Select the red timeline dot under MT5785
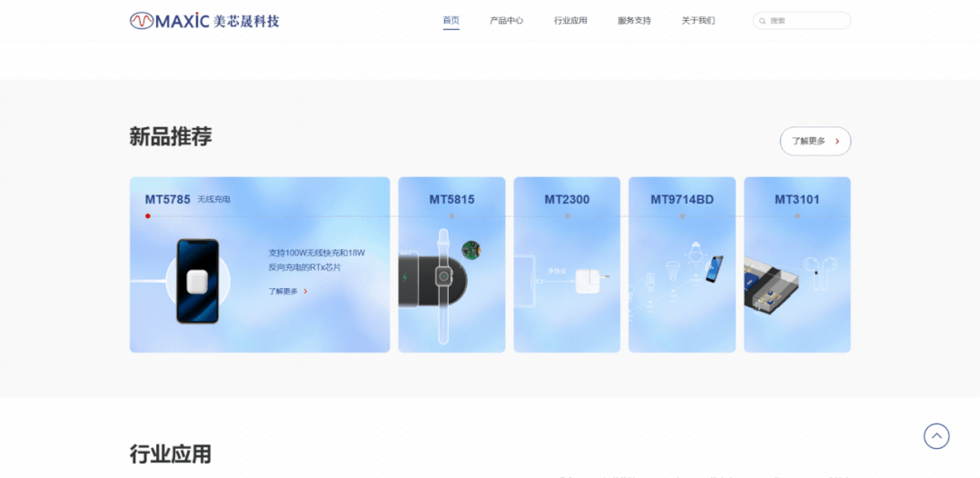Viewport: 980px width, 478px height. click(x=147, y=216)
